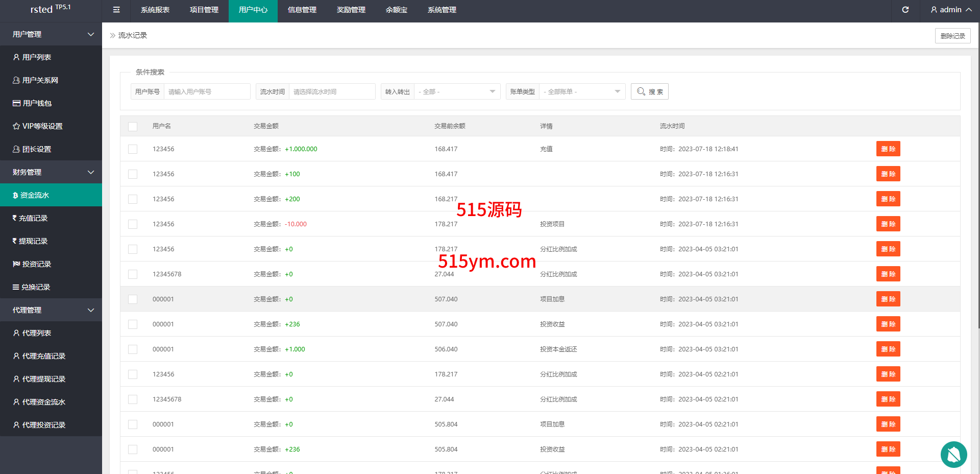Go to 充值记录 in sidebar
This screenshot has width=980, height=474.
click(x=33, y=218)
